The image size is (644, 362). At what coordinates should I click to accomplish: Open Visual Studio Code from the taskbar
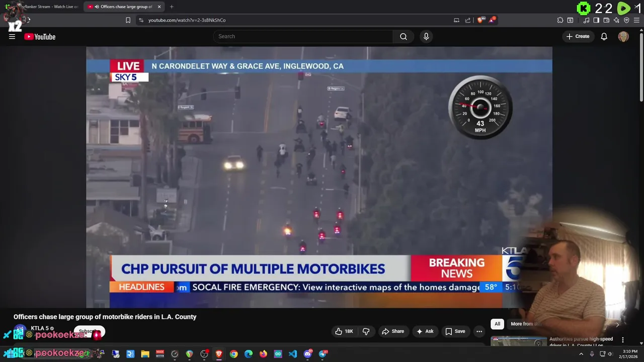293,354
